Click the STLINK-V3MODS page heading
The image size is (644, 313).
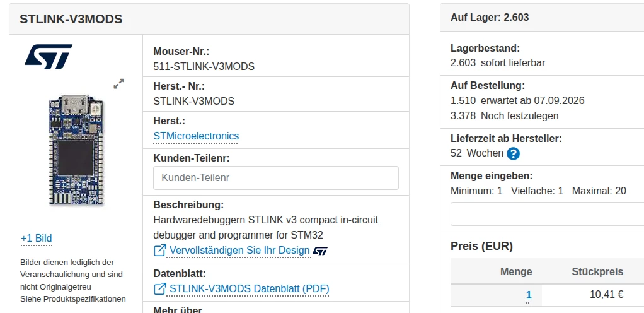pyautogui.click(x=71, y=19)
